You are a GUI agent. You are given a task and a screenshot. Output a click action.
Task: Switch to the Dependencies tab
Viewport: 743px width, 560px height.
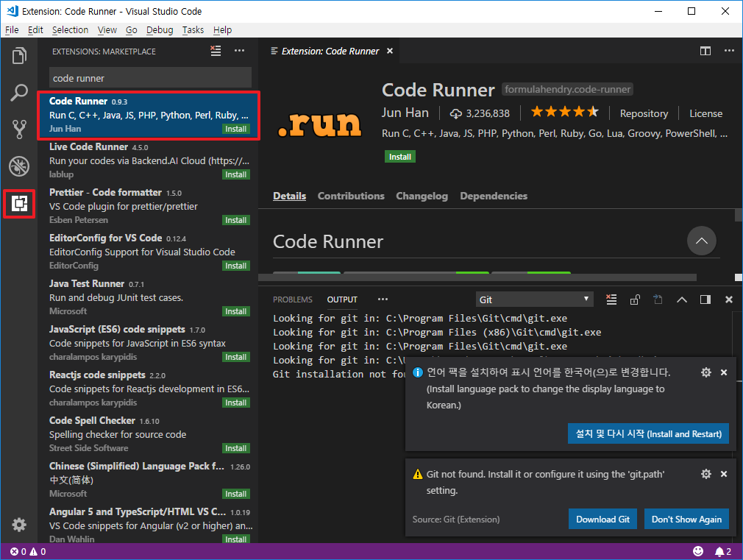coord(494,196)
